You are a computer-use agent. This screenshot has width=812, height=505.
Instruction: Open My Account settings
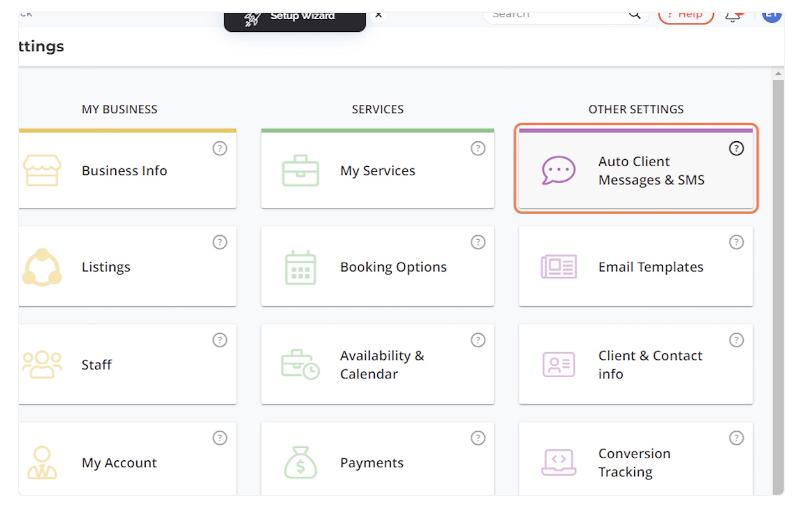[127, 463]
